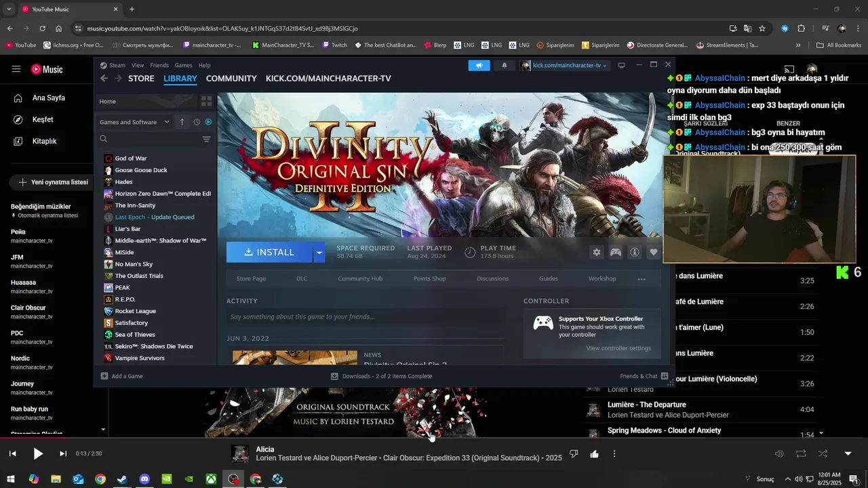Open Store Page link for the game

pos(251,279)
